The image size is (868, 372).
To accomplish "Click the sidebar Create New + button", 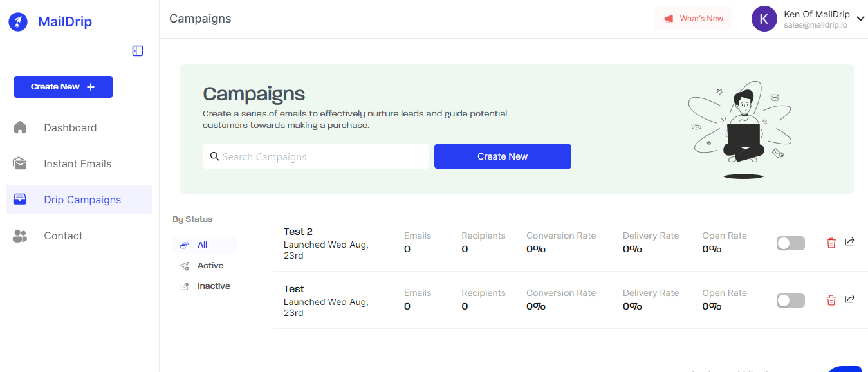I will click(63, 87).
